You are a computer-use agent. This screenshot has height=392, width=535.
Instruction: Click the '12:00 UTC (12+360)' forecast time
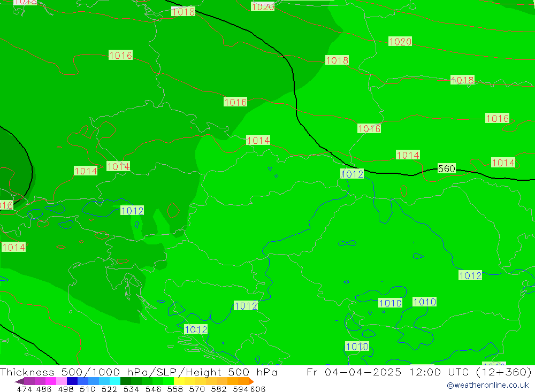[470, 372]
